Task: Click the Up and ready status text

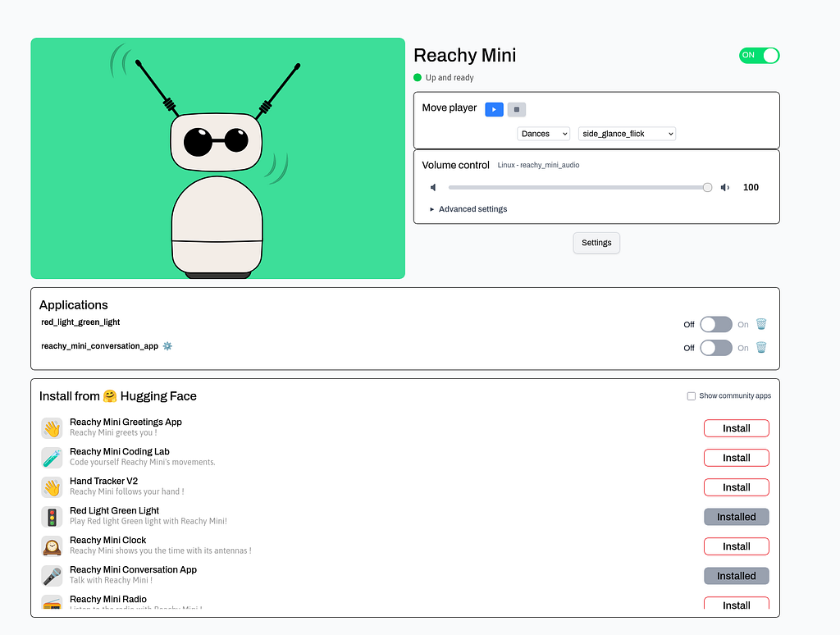Action: 450,78
